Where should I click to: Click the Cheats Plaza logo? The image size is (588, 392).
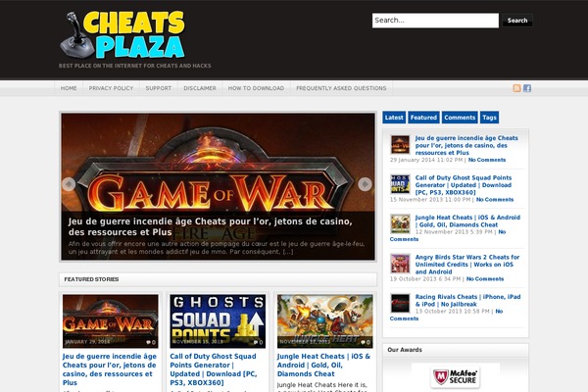tap(122, 35)
